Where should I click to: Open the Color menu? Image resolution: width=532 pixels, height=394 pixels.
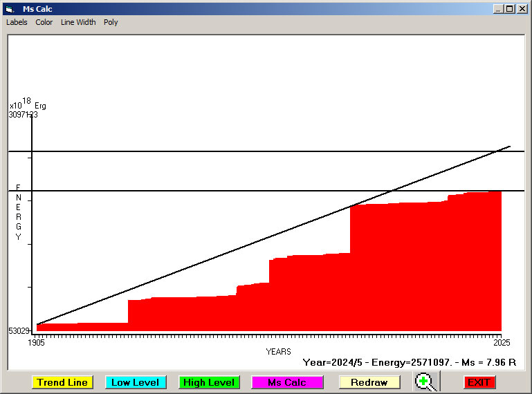coord(44,22)
